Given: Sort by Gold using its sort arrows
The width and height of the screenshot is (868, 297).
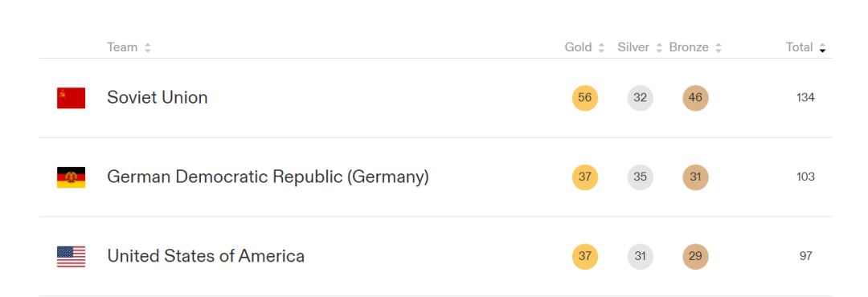Looking at the screenshot, I should [x=601, y=47].
